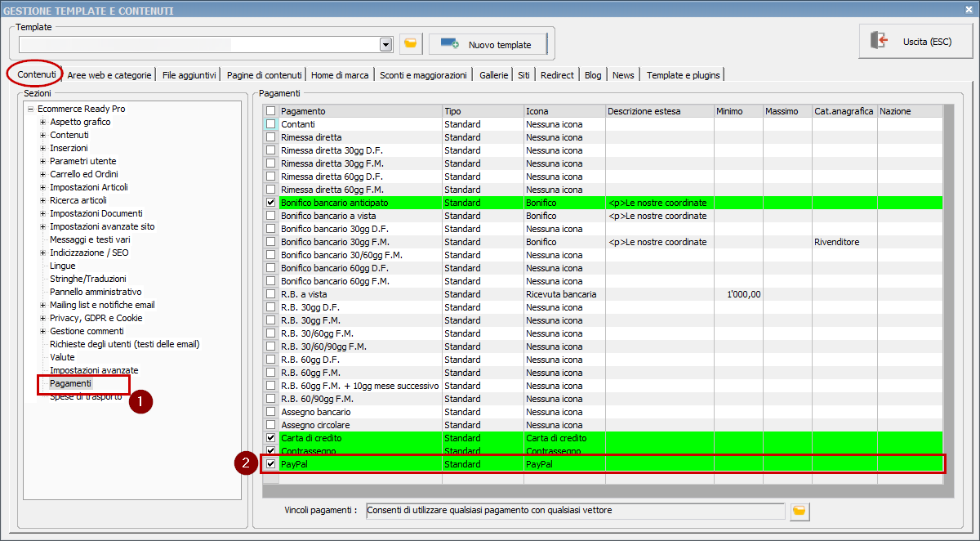Expand the Aspetto grafico tree node
The image size is (980, 541).
tap(43, 122)
